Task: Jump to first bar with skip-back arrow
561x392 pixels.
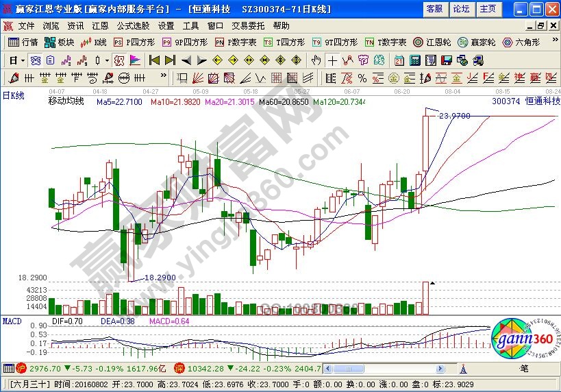Action: click(x=155, y=60)
